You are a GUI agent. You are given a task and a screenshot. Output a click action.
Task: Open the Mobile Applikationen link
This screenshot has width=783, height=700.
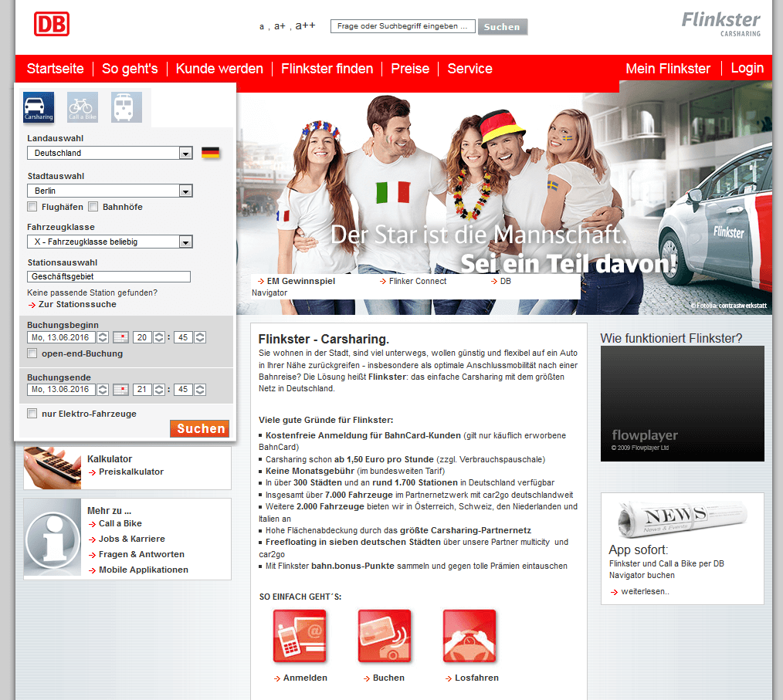click(144, 570)
